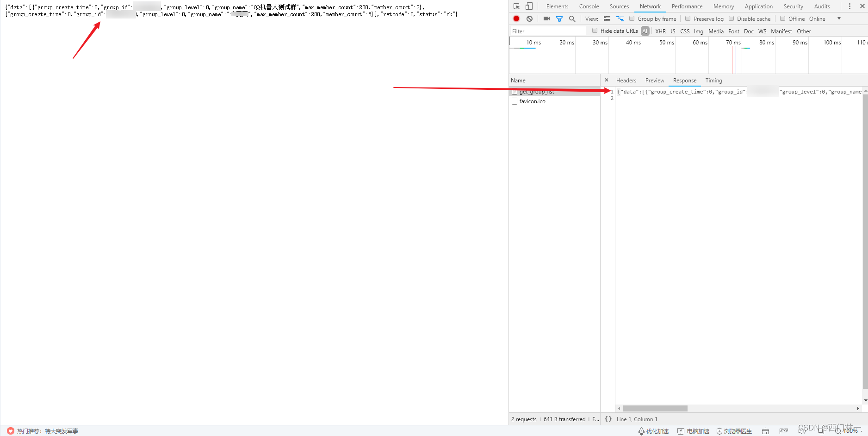Enable the Preserve log checkbox
This screenshot has height=436, width=868.
[x=688, y=19]
